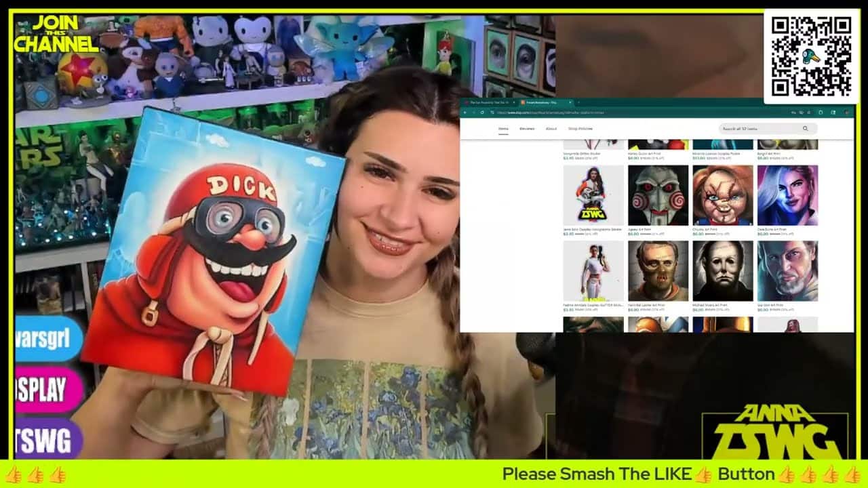Close the active Etsy browser tab

coord(570,102)
